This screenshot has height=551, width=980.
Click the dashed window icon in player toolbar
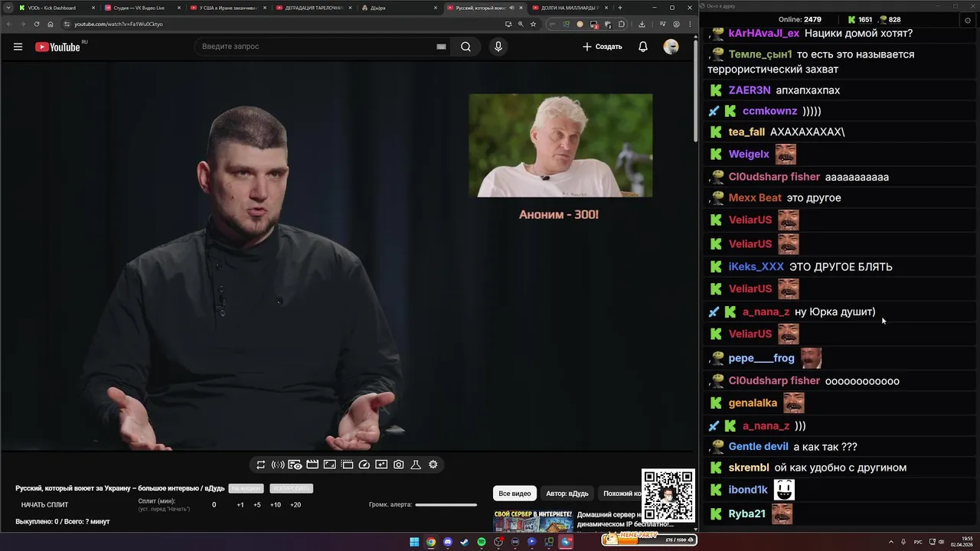[x=347, y=465]
